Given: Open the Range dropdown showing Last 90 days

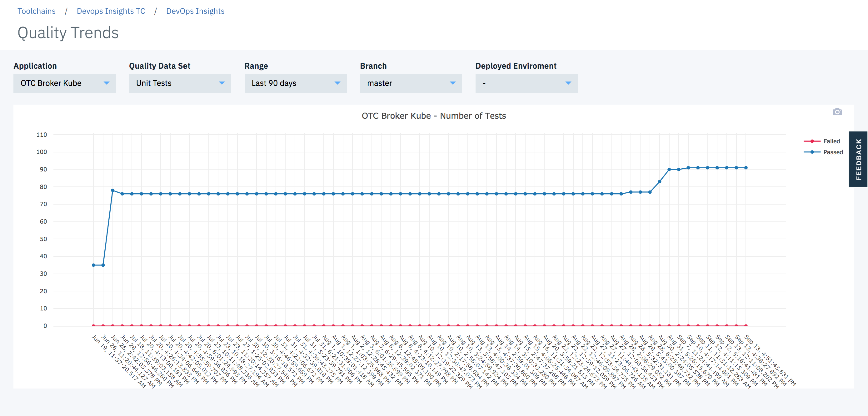Looking at the screenshot, I should (295, 83).
